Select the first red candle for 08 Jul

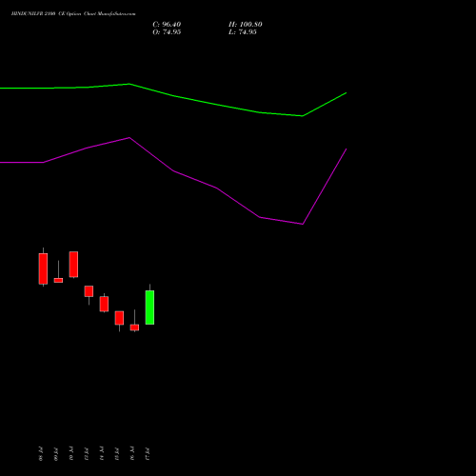(x=43, y=268)
